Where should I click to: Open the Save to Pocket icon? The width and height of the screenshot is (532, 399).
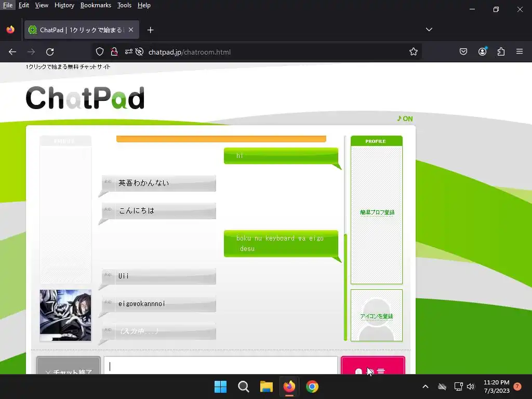(x=463, y=51)
